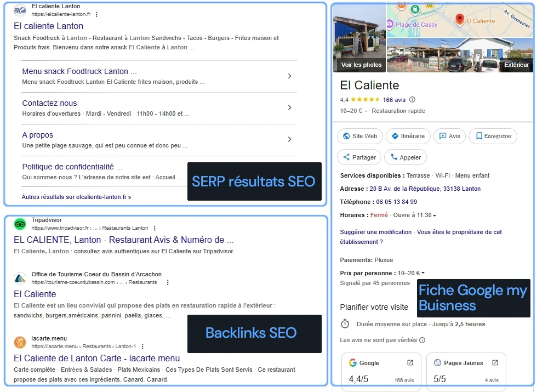Select the Site Web globe icon
Screen dimensions: 548x392
point(346,135)
